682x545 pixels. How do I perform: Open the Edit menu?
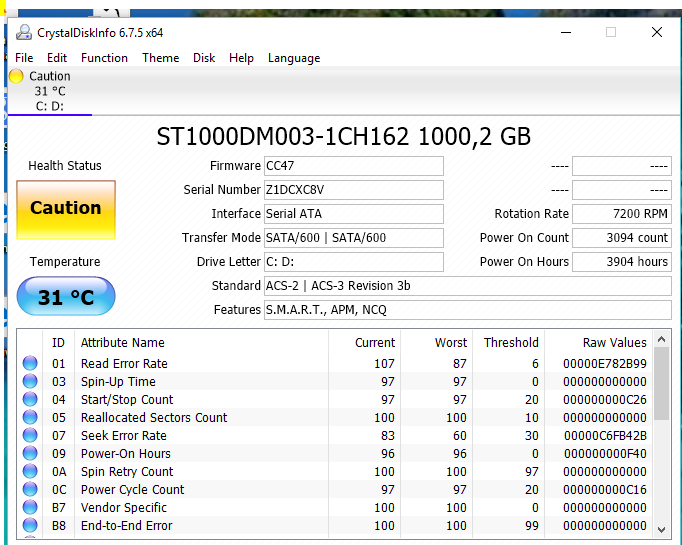[57, 58]
